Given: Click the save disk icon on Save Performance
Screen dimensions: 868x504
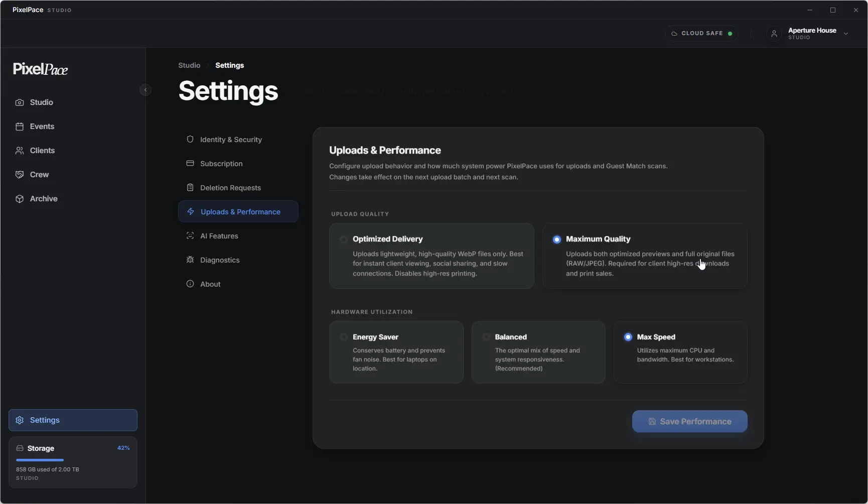Looking at the screenshot, I should click(652, 422).
